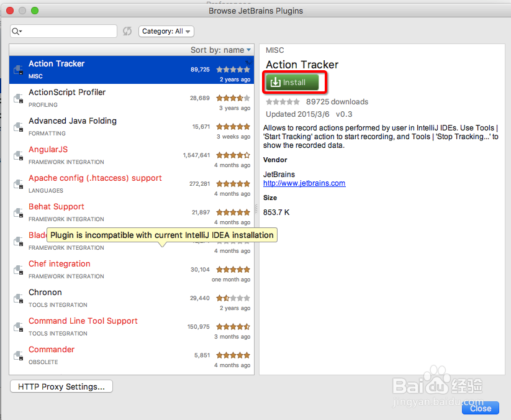The height and width of the screenshot is (420, 511).
Task: Click the 272,281 download count
Action: [199, 184]
